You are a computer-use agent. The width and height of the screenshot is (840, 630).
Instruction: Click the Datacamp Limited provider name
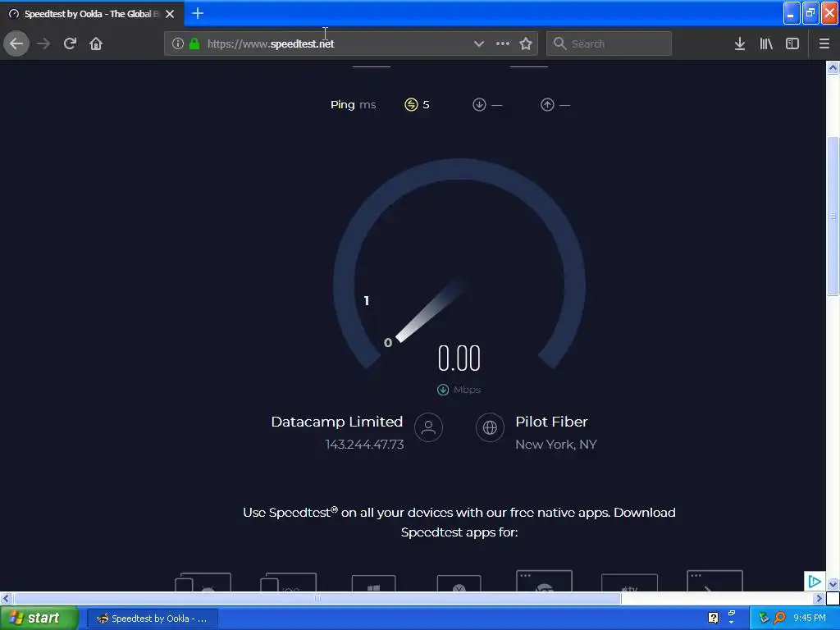[x=337, y=422]
